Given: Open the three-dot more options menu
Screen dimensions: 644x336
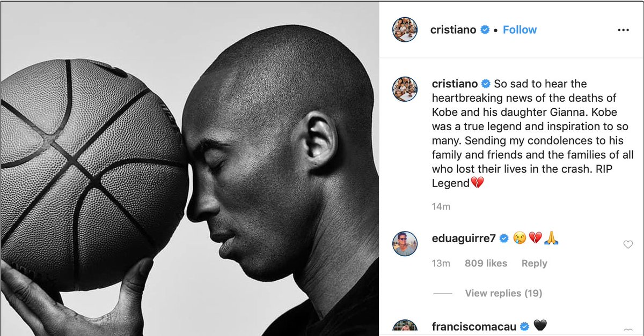Looking at the screenshot, I should pos(623,31).
